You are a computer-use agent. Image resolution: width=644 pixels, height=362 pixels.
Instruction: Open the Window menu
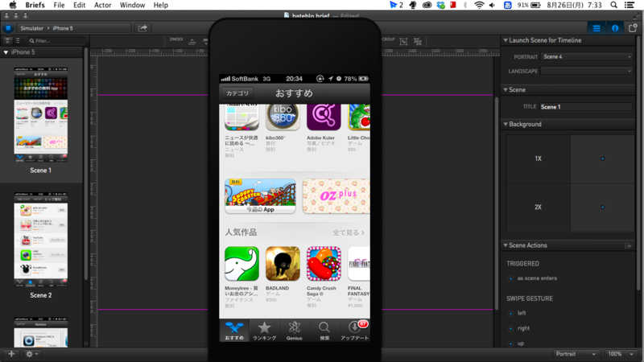point(132,5)
